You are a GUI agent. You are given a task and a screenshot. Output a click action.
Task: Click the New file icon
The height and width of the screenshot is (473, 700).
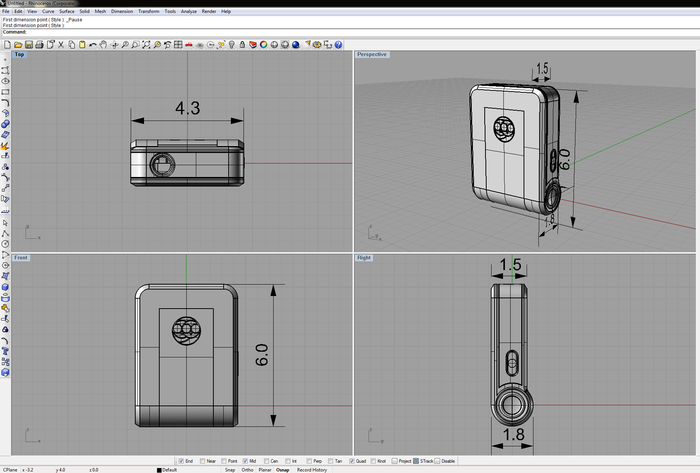tap(8, 45)
